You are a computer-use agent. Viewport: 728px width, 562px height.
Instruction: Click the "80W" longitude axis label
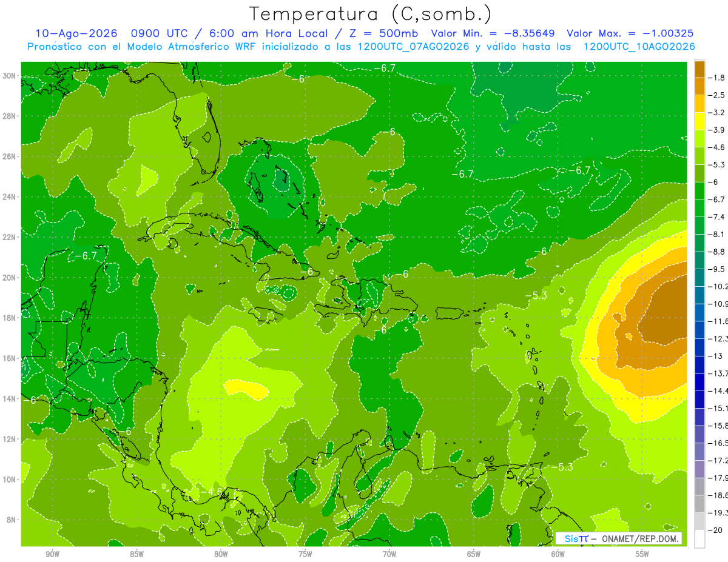[221, 554]
